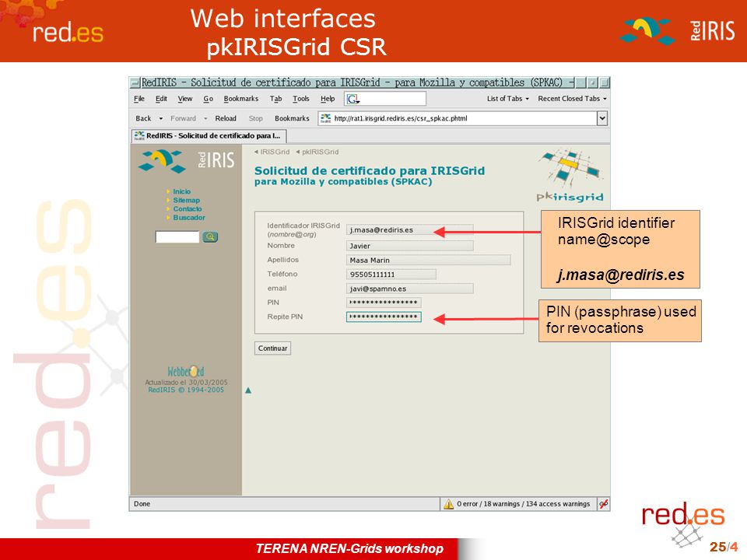Expand the Recent Closed Tabs dropdown

pos(572,99)
